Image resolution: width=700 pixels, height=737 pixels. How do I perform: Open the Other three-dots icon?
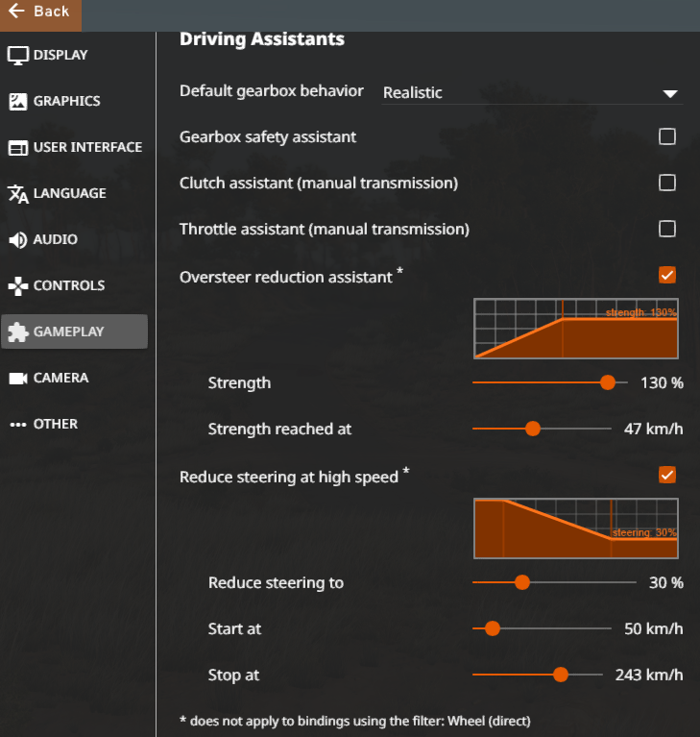(18, 425)
